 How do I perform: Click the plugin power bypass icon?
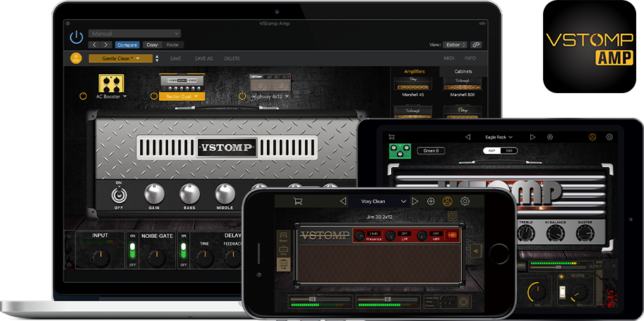tap(76, 38)
